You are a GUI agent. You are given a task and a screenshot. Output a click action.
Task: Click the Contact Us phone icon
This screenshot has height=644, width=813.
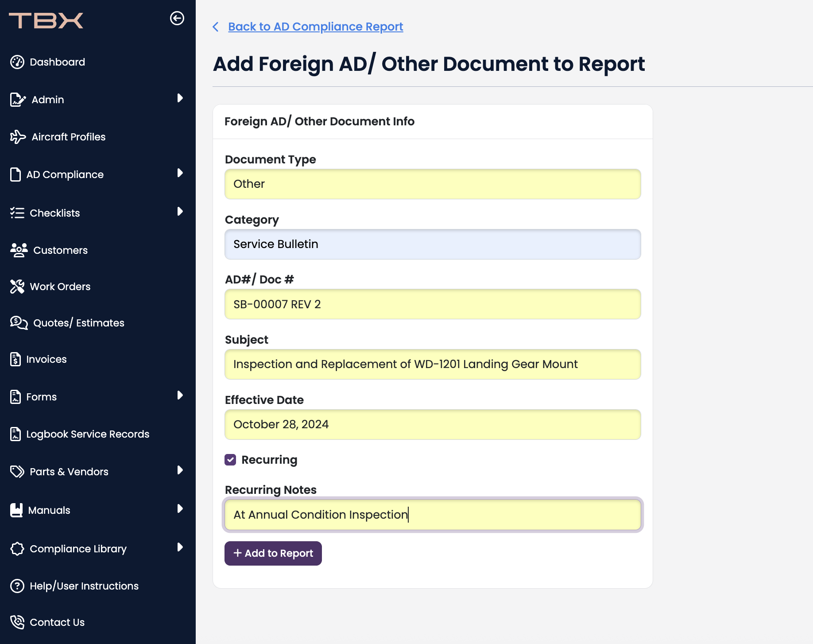tap(17, 622)
